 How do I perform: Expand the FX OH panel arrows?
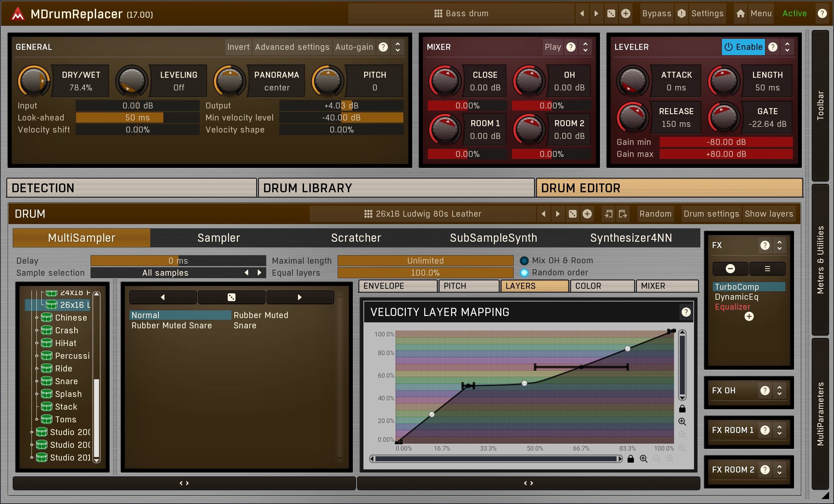click(x=780, y=391)
